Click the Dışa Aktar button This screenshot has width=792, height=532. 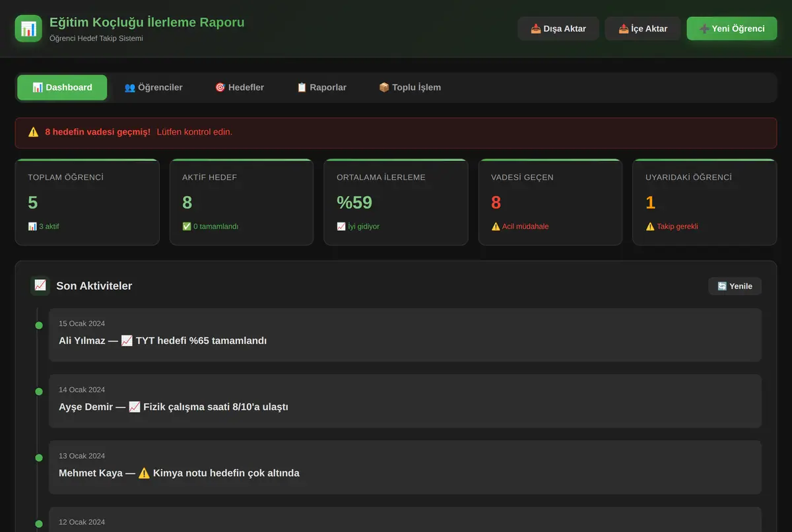(x=558, y=28)
